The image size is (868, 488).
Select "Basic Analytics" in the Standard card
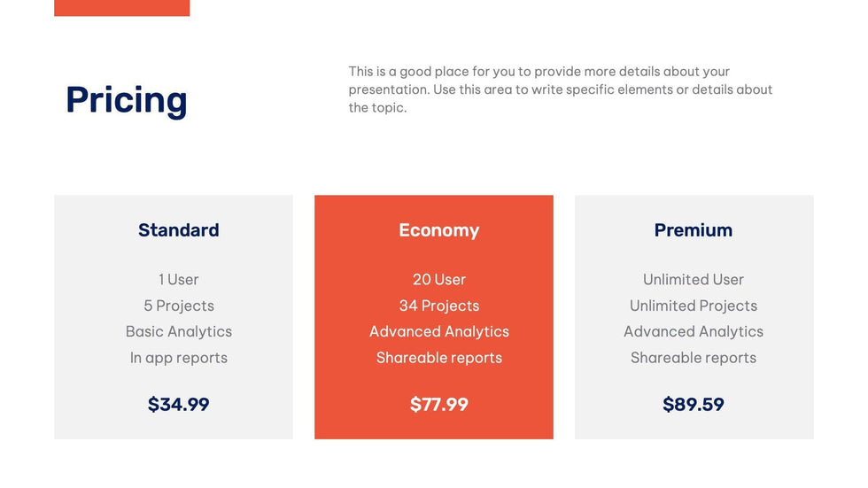click(178, 331)
